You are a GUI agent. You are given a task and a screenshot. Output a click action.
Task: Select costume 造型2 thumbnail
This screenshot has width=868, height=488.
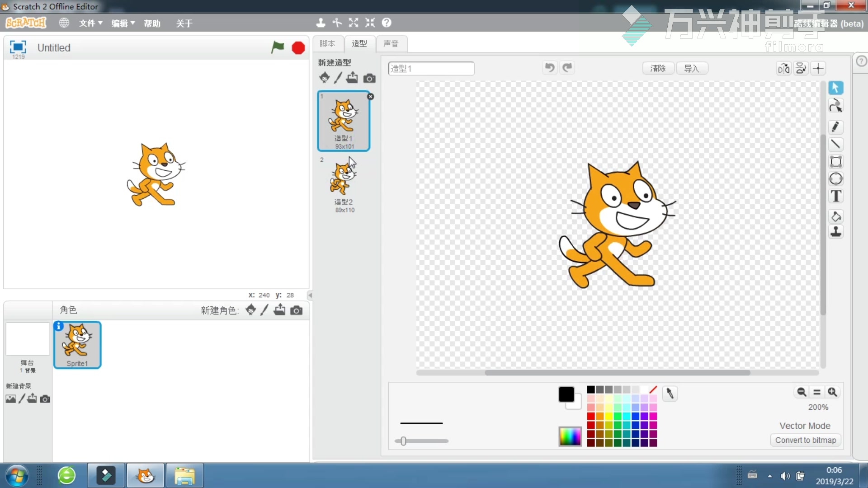click(344, 184)
